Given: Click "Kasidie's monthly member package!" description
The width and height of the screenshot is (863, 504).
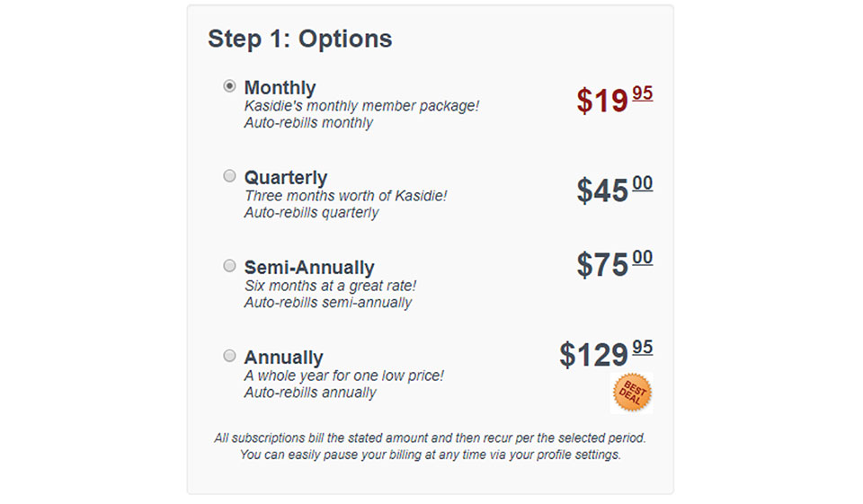Looking at the screenshot, I should click(x=361, y=106).
